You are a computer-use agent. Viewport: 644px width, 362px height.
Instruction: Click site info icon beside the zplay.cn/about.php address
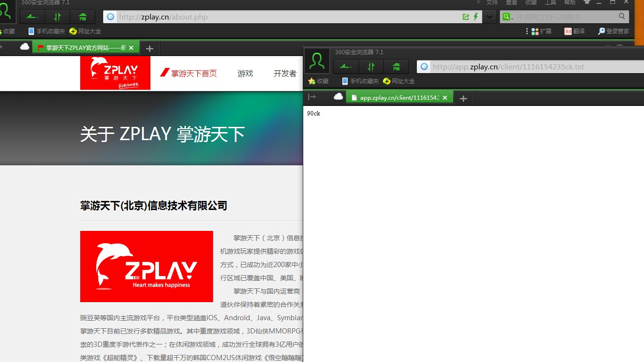pos(111,17)
